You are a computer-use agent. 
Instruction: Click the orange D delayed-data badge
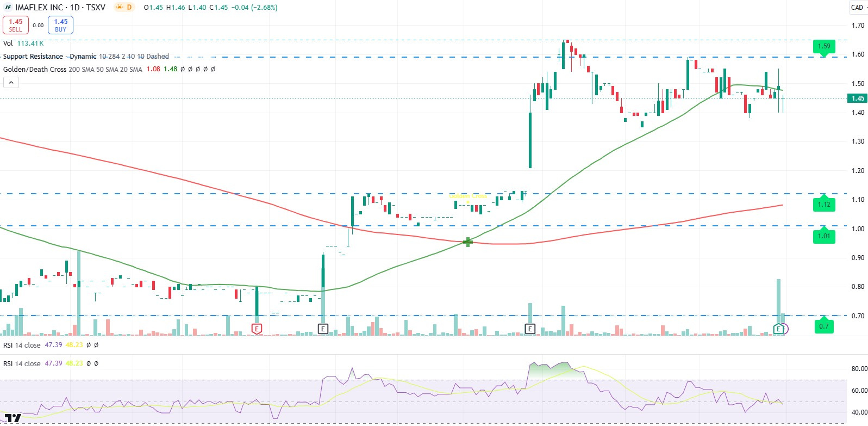(129, 7)
